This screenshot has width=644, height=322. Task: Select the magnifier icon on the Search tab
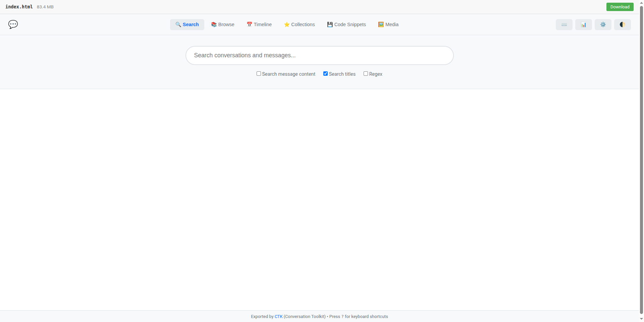click(x=178, y=24)
